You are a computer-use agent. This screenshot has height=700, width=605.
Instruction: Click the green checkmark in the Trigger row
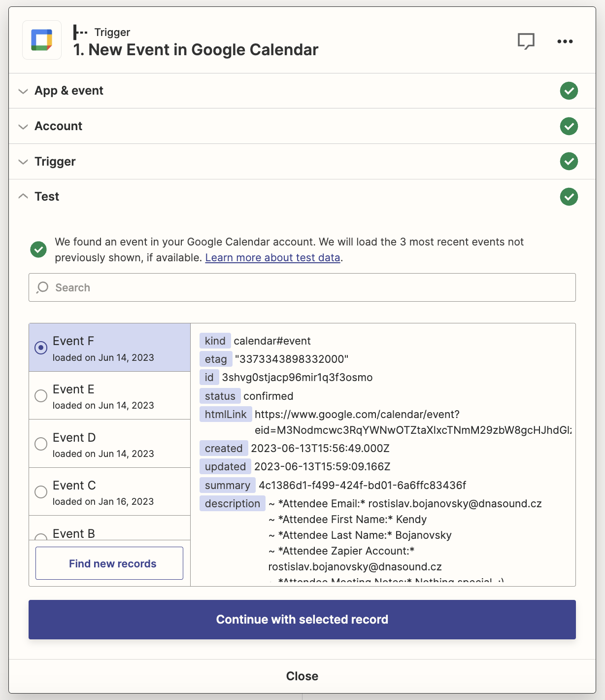pos(569,161)
